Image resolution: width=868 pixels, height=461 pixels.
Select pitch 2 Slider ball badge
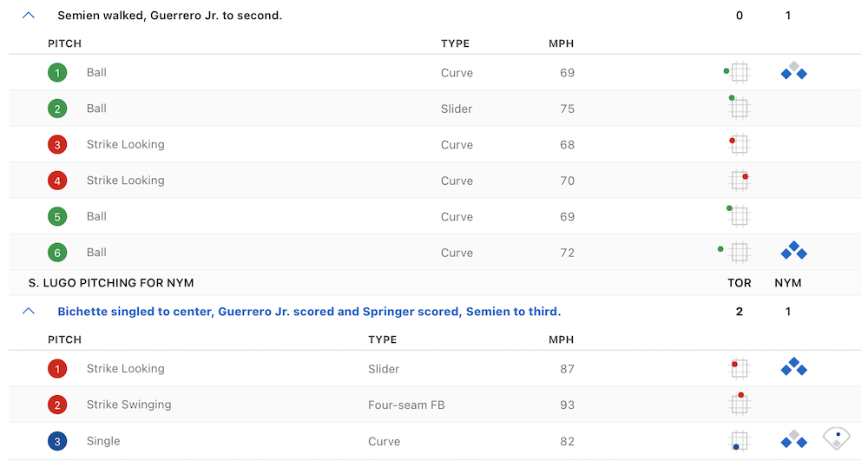point(57,109)
